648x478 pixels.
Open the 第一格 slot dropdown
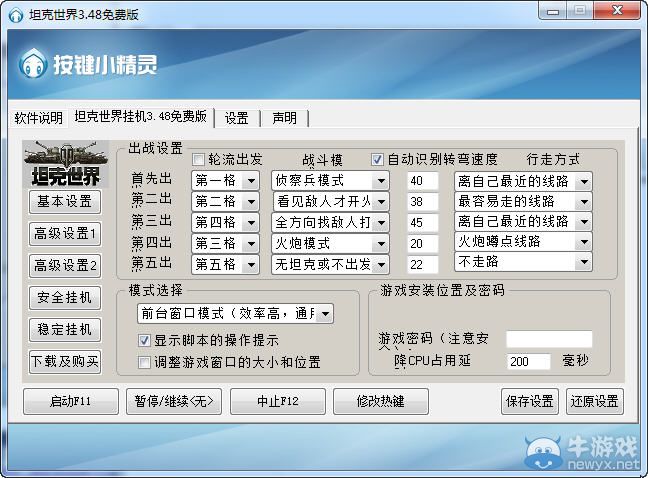pyautogui.click(x=226, y=181)
